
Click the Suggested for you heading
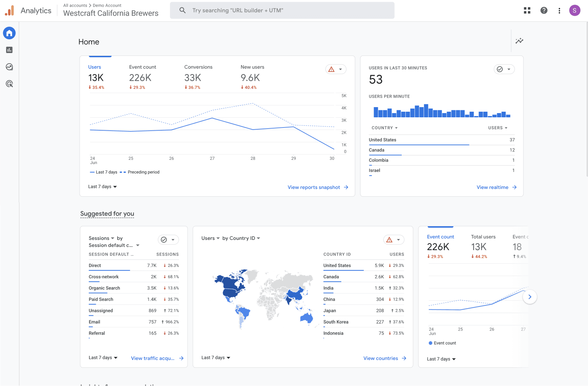click(x=107, y=214)
